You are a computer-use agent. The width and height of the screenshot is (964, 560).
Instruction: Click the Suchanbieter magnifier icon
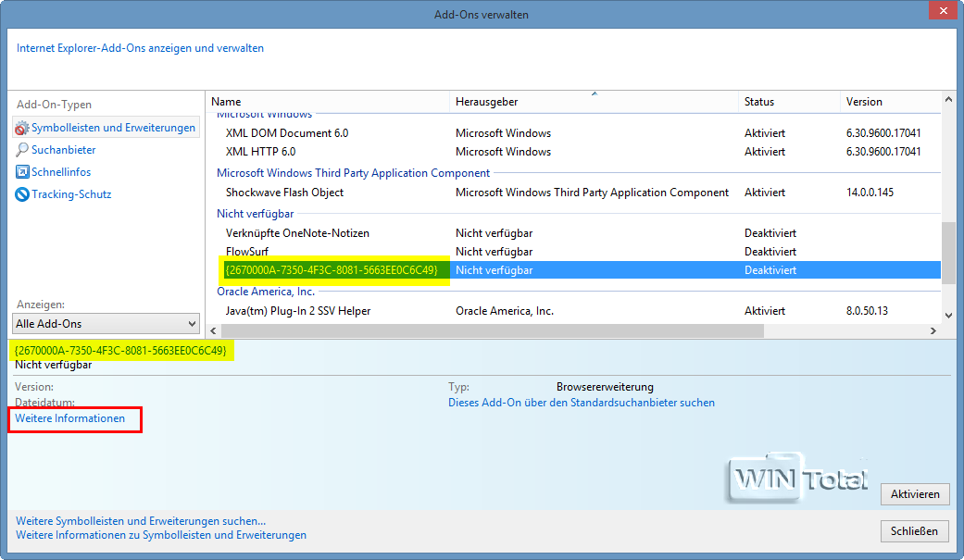[22, 150]
